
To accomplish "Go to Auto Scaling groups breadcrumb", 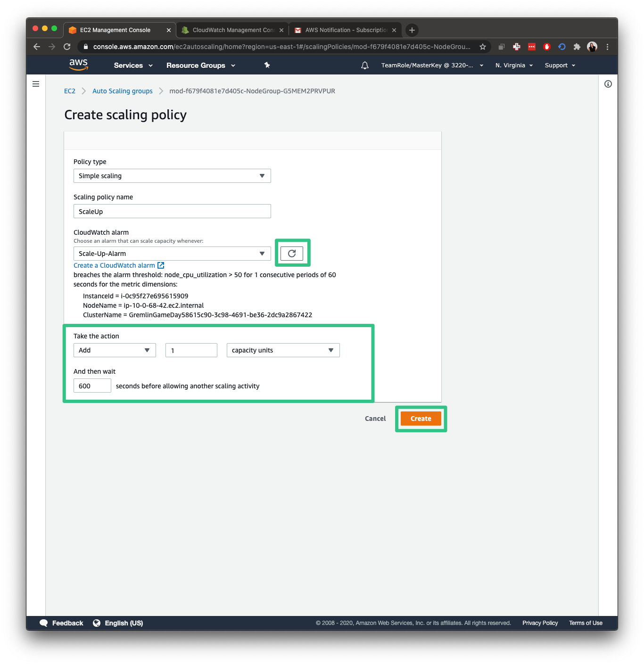I will click(x=123, y=91).
